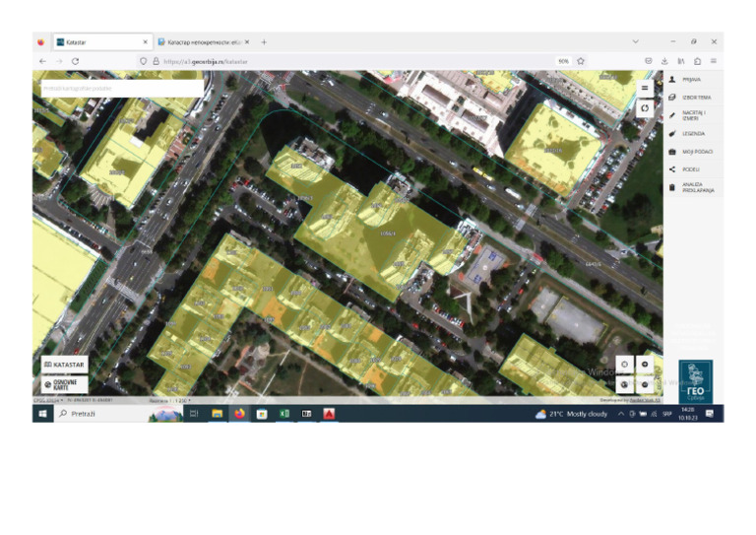Open a new browser tab
This screenshot has height=535, width=756.
point(264,42)
